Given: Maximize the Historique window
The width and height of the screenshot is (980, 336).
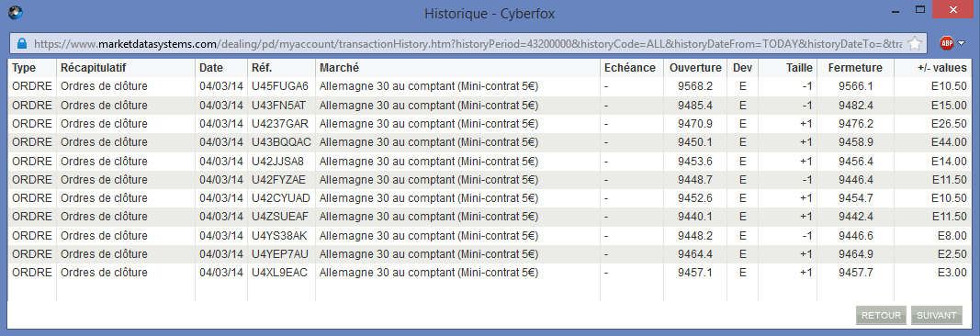Looking at the screenshot, I should pos(919,9).
